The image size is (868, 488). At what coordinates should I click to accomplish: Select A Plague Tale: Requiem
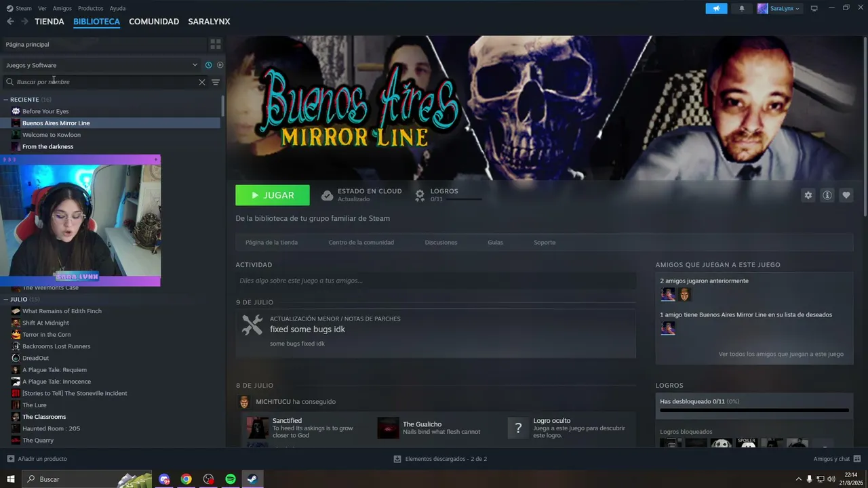pos(54,370)
